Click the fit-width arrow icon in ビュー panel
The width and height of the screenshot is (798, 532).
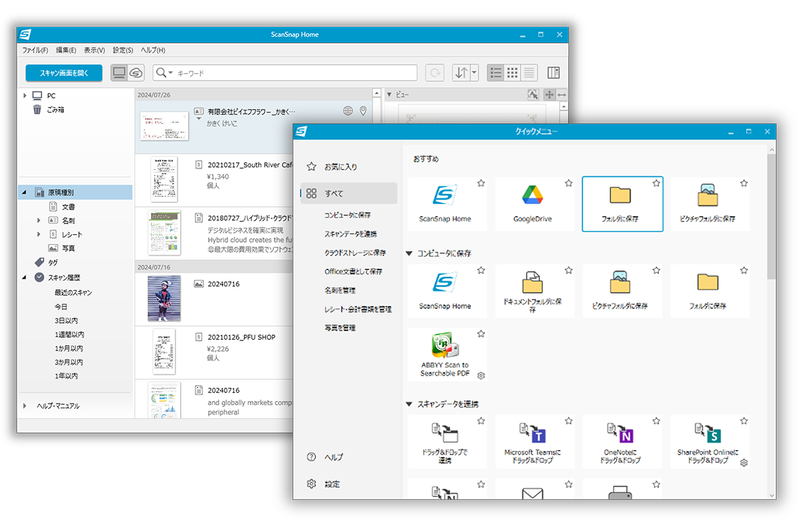562,95
